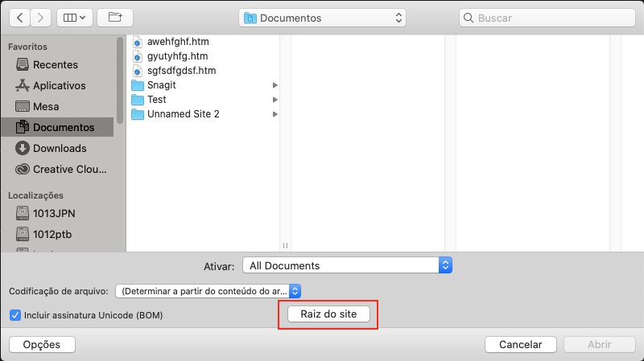The image size is (644, 361).
Task: Select file awehfghf.htm
Action: point(178,42)
